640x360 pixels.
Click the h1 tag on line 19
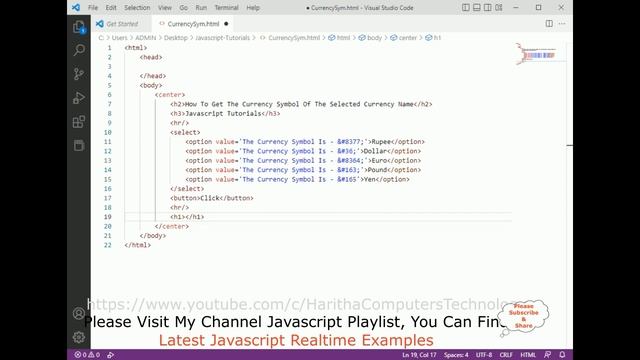(x=187, y=217)
